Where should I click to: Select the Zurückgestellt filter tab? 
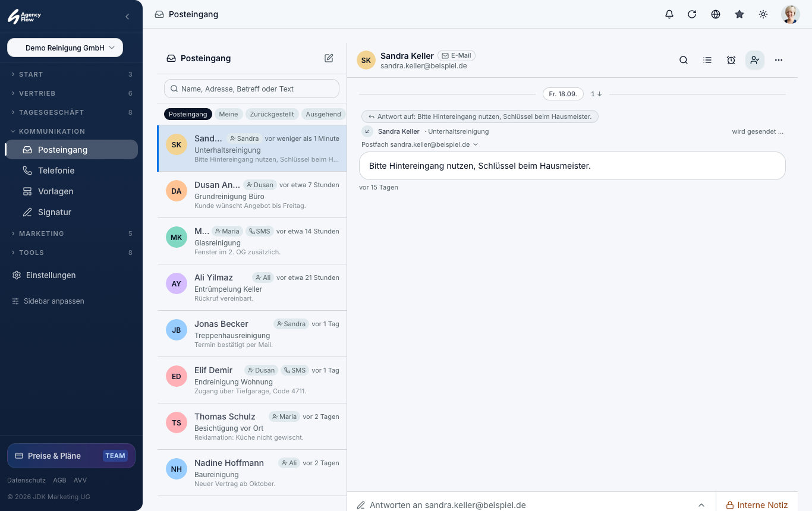(x=272, y=114)
